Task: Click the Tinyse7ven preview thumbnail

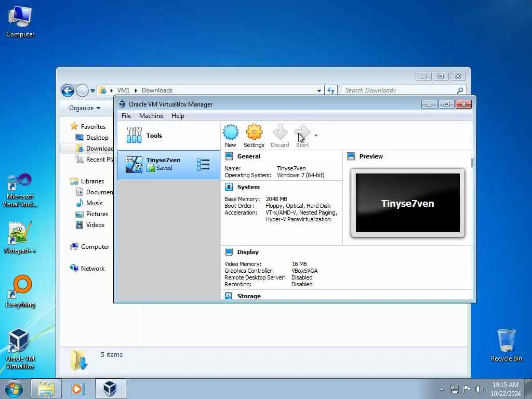Action: (407, 203)
